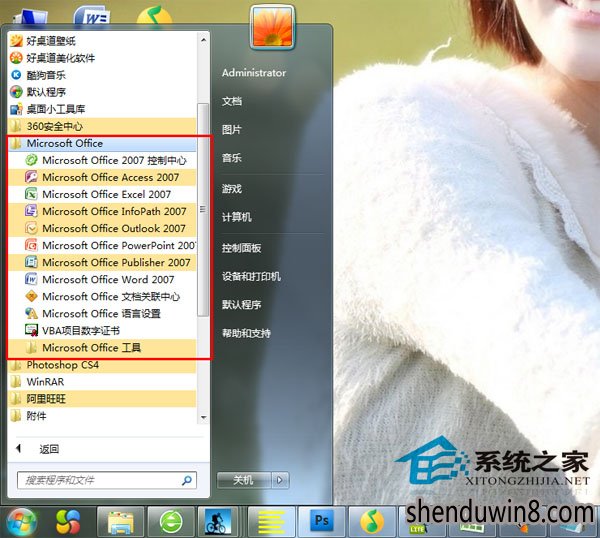Select Microsoft Office Excel 2007 text

[x=107, y=194]
